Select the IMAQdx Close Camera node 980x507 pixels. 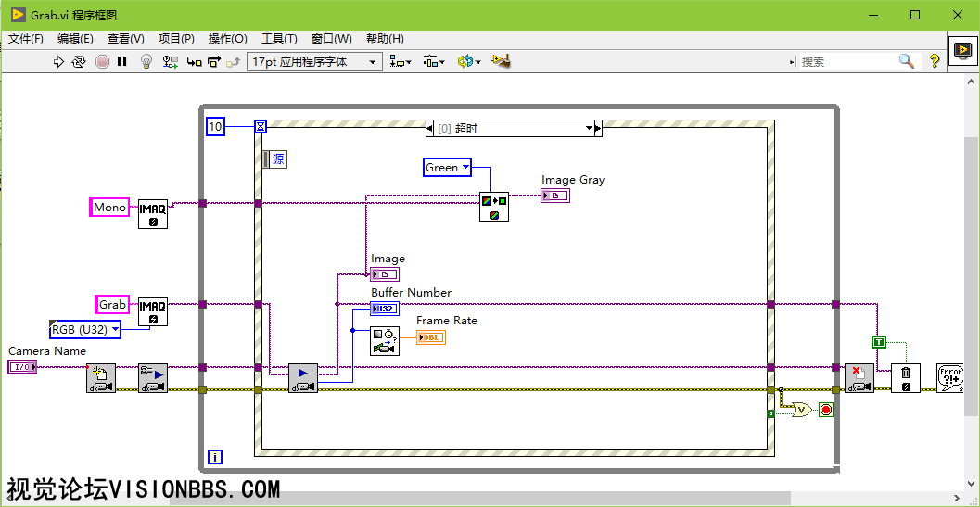859,378
